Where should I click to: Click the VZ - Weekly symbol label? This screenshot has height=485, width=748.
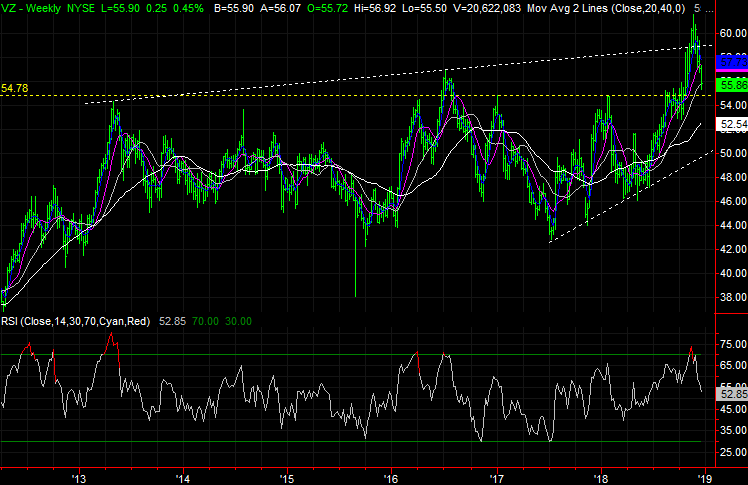(31, 8)
